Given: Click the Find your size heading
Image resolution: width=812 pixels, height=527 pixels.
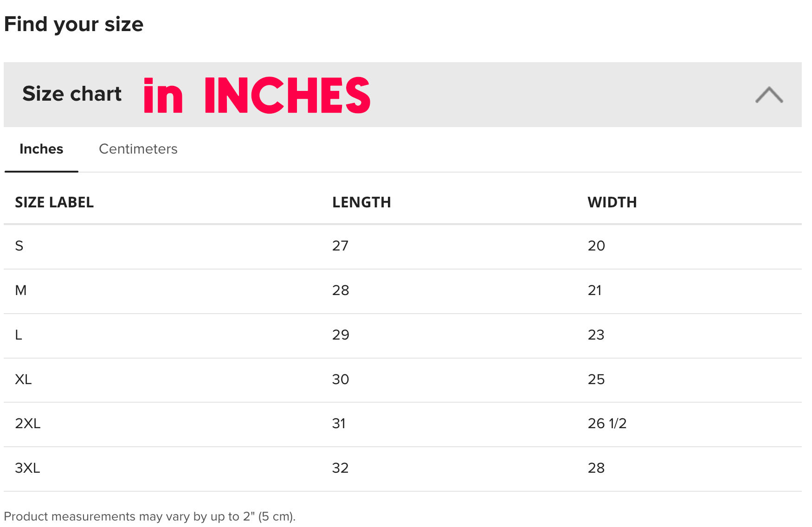Looking at the screenshot, I should click(74, 24).
